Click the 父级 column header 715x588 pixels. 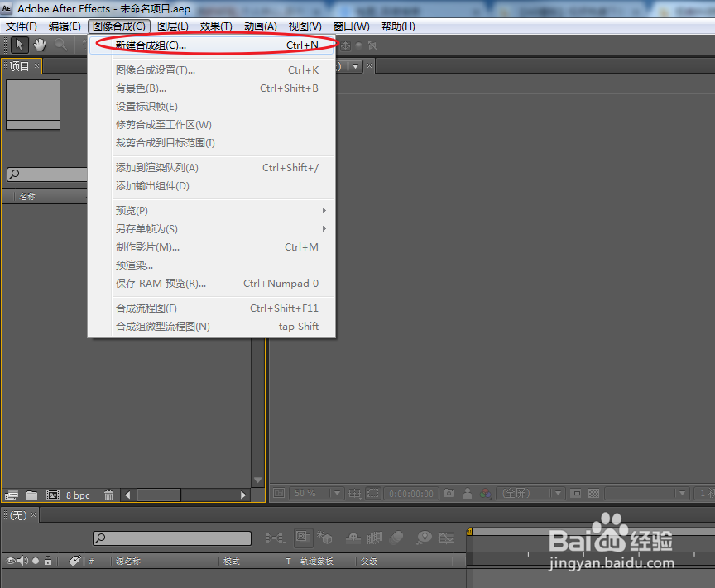point(369,561)
